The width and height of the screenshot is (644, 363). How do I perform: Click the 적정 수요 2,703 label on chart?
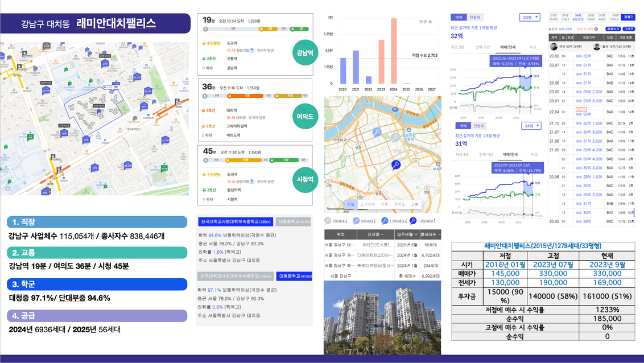(x=424, y=55)
